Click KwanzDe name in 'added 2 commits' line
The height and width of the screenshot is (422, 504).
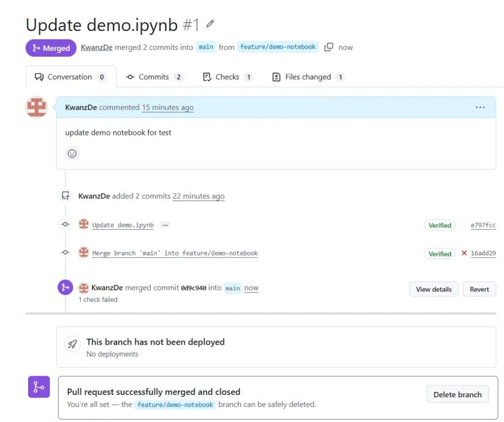pos(94,196)
